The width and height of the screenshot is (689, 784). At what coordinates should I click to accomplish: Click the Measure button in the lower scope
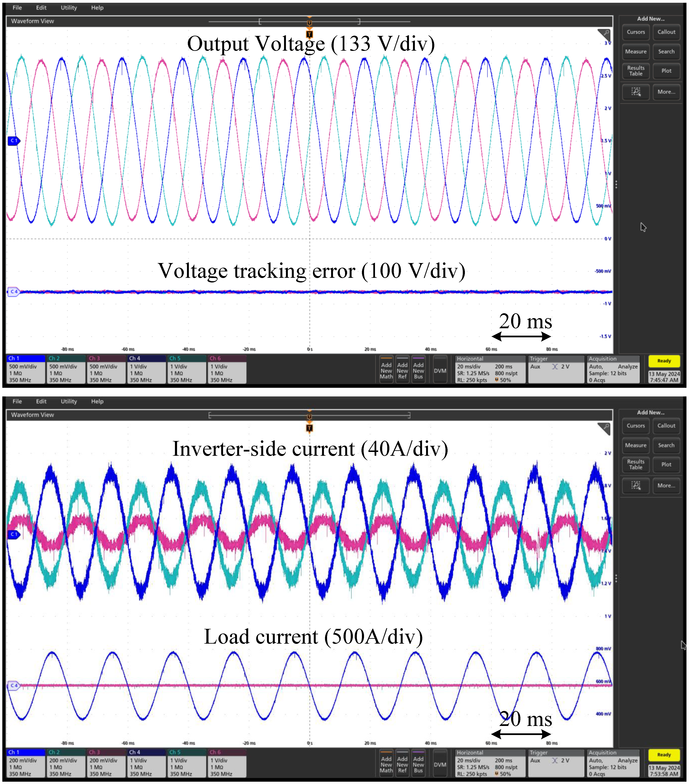point(636,445)
